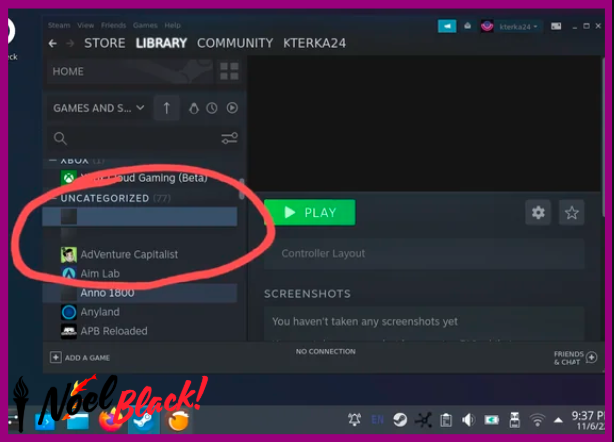Open the KTERKA24 profile tab
The height and width of the screenshot is (442, 614).
tap(314, 43)
